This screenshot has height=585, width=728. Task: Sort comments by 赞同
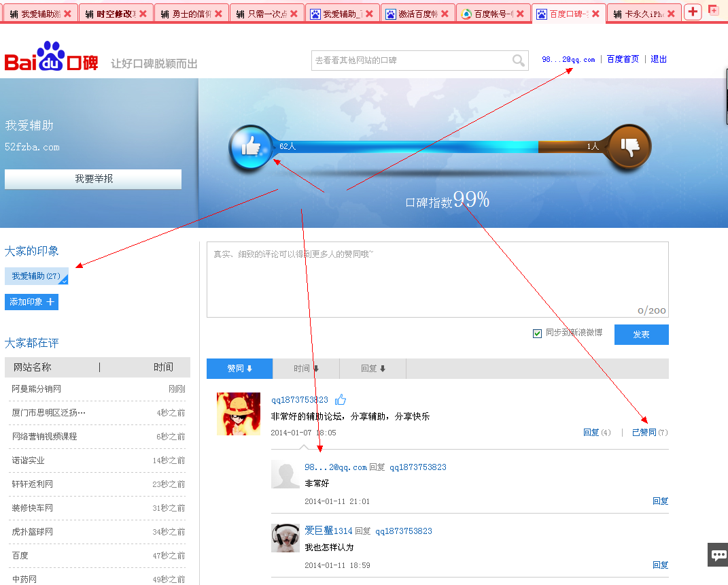coord(239,369)
